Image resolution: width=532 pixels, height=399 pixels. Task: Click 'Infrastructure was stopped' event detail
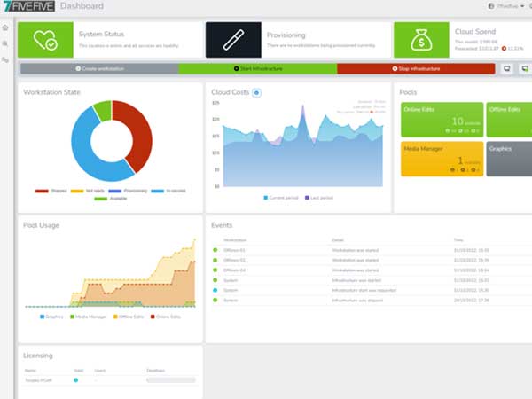click(x=357, y=301)
